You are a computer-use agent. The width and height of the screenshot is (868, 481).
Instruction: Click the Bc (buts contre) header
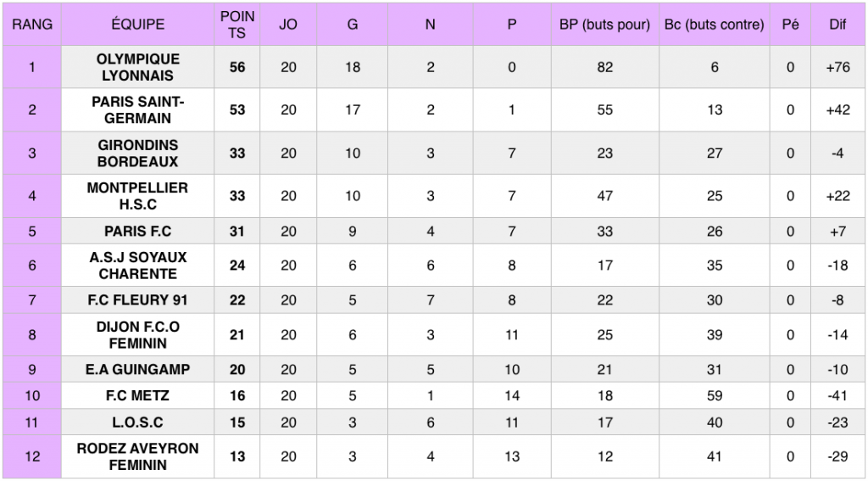pos(715,25)
